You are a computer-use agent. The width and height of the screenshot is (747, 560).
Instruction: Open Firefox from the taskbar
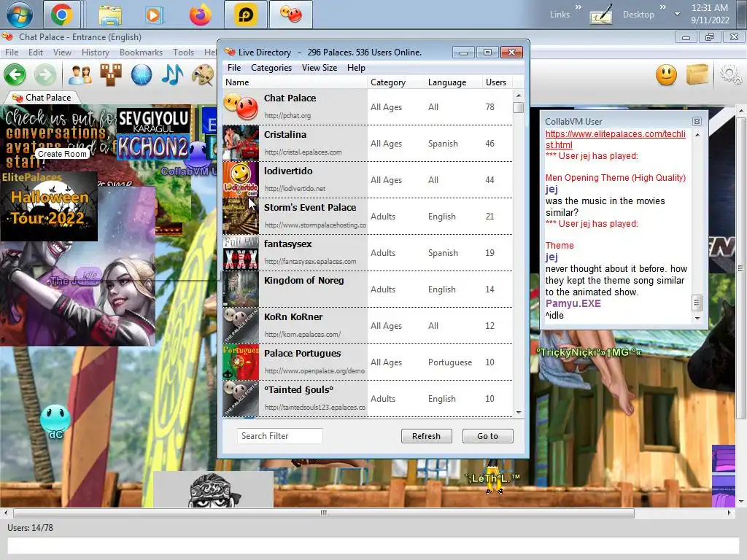tap(201, 15)
